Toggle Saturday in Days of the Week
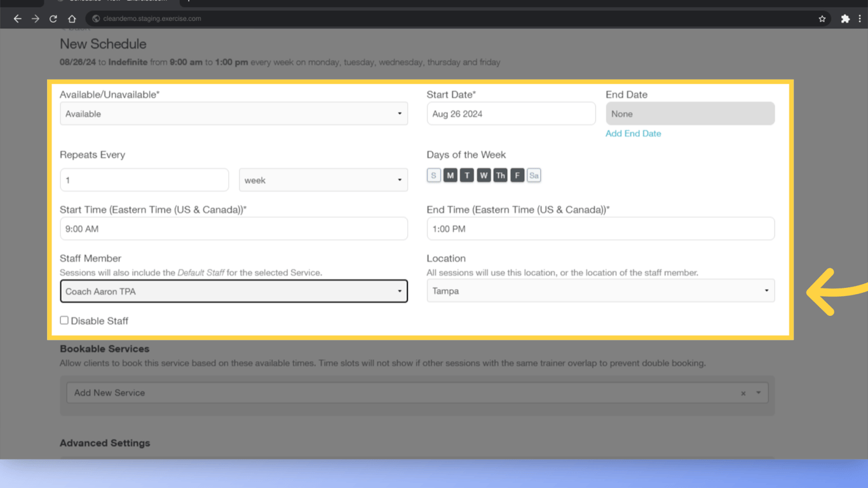 [x=534, y=175]
